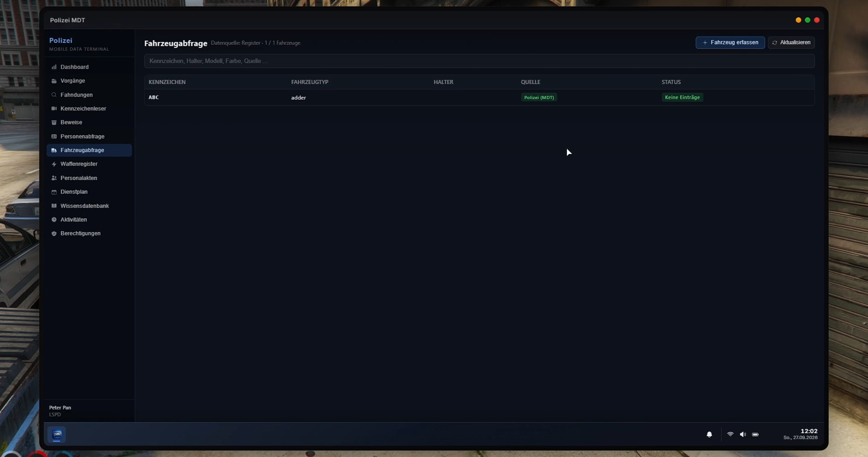Screen dimensions: 868x457
Task: Click the Fahrzeug erfassen button
Action: click(730, 43)
